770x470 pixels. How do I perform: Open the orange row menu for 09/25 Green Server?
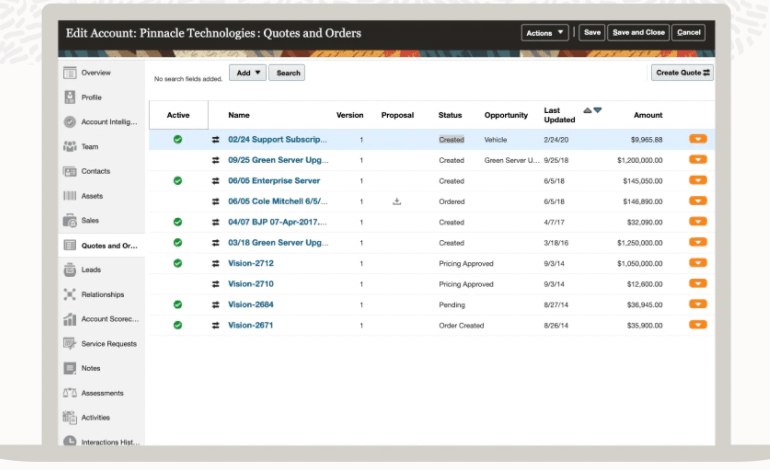coord(698,160)
